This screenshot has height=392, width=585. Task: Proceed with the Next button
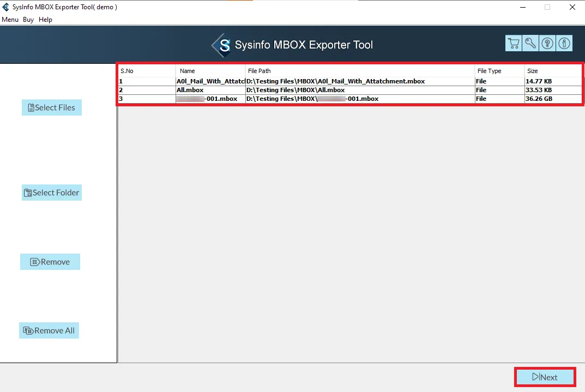545,377
